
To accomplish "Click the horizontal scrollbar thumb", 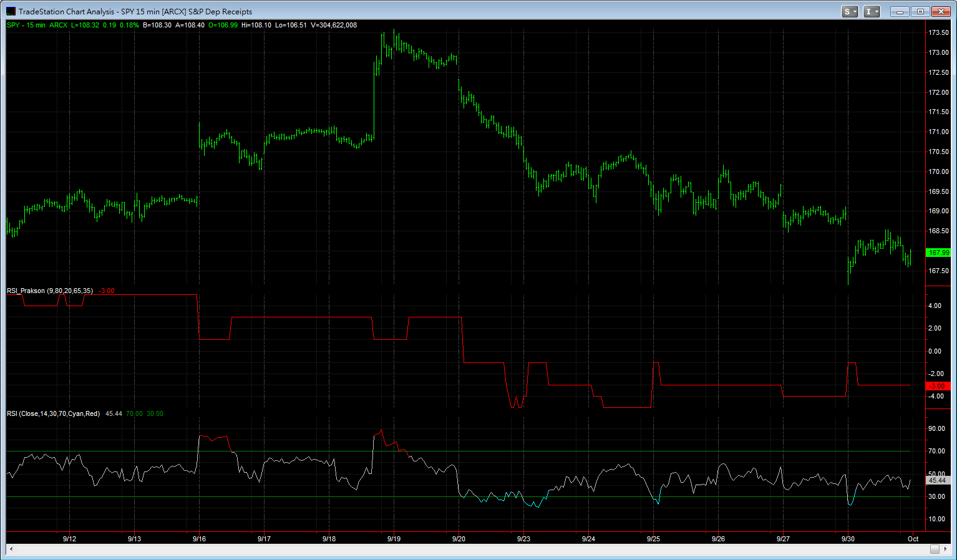I will coord(935,549).
